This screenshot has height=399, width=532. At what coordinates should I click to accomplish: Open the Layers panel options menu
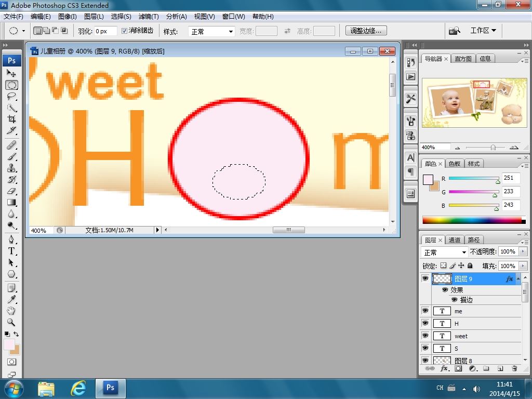click(x=525, y=242)
